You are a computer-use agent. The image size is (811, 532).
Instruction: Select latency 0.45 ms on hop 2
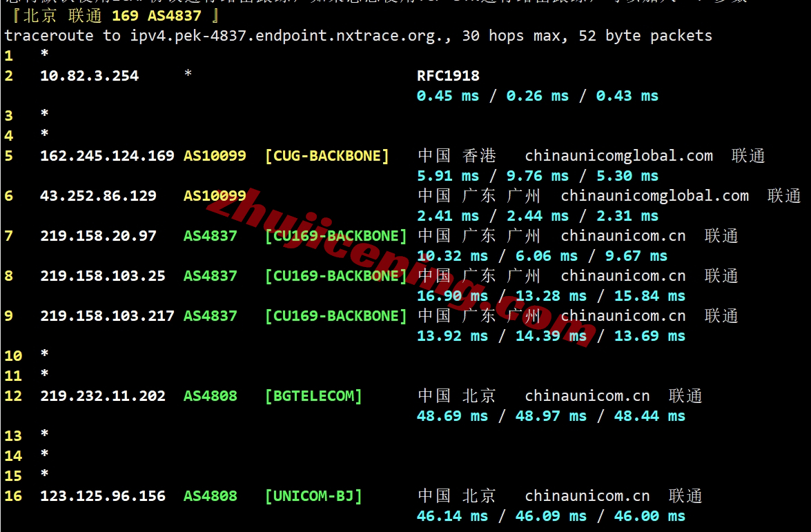point(448,96)
